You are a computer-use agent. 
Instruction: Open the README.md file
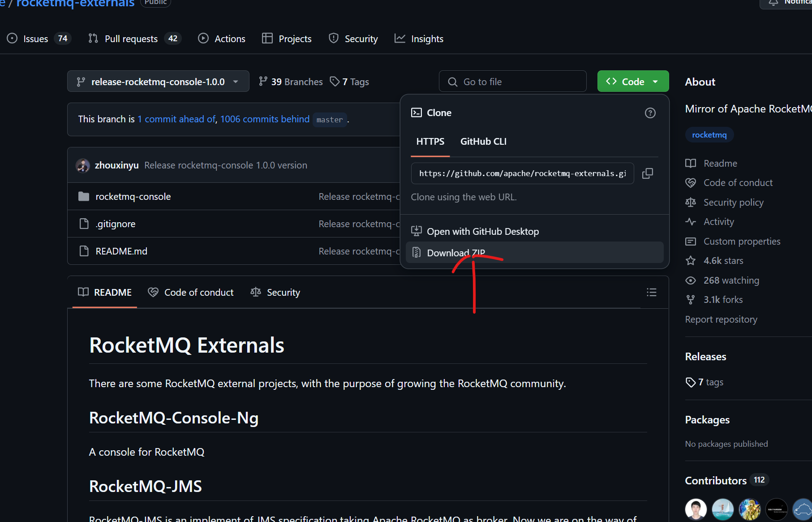(121, 251)
